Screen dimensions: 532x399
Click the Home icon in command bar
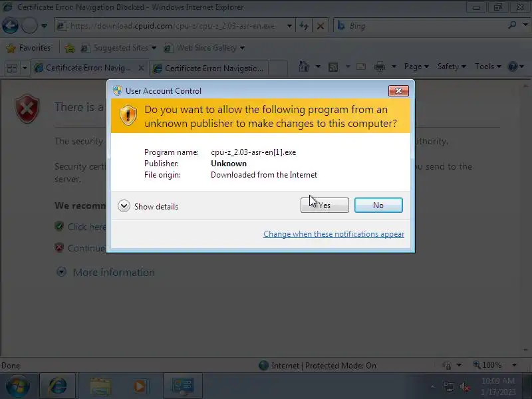coord(304,66)
